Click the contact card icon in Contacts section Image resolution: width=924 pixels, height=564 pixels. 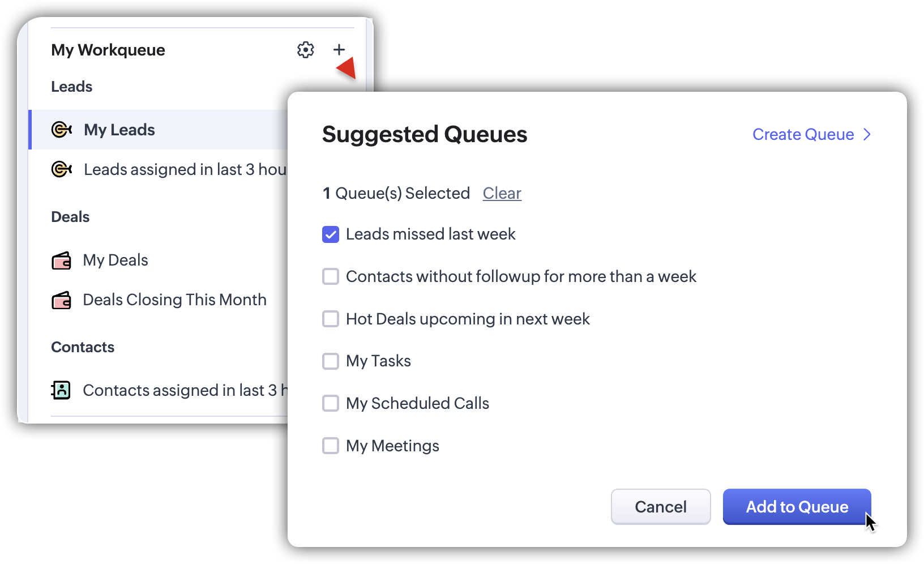(61, 390)
